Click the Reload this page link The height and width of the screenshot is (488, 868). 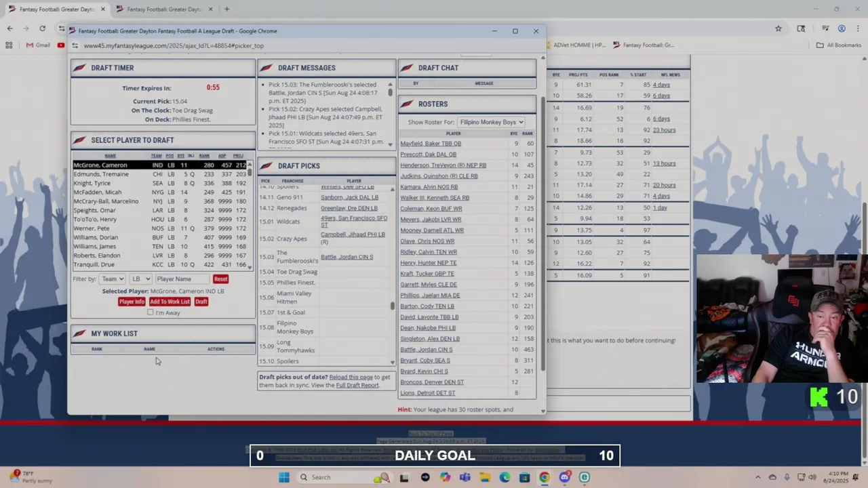(x=351, y=377)
